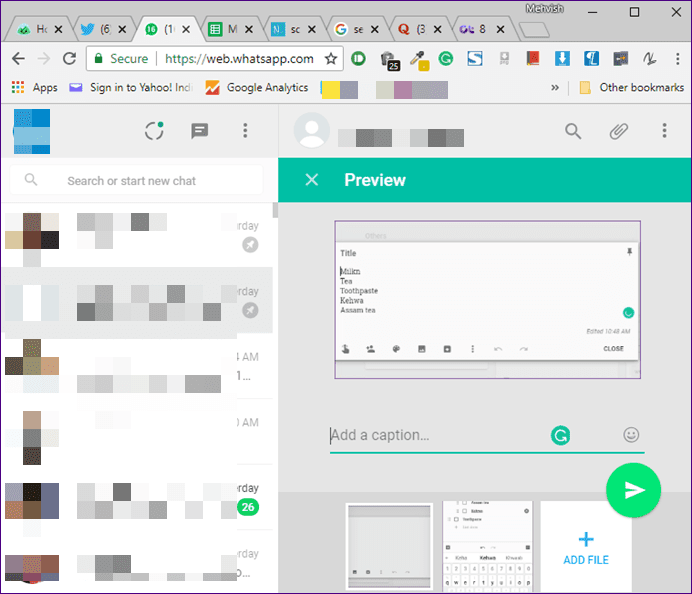Click contact avatar in chat header
This screenshot has width=692, height=594.
[x=312, y=131]
